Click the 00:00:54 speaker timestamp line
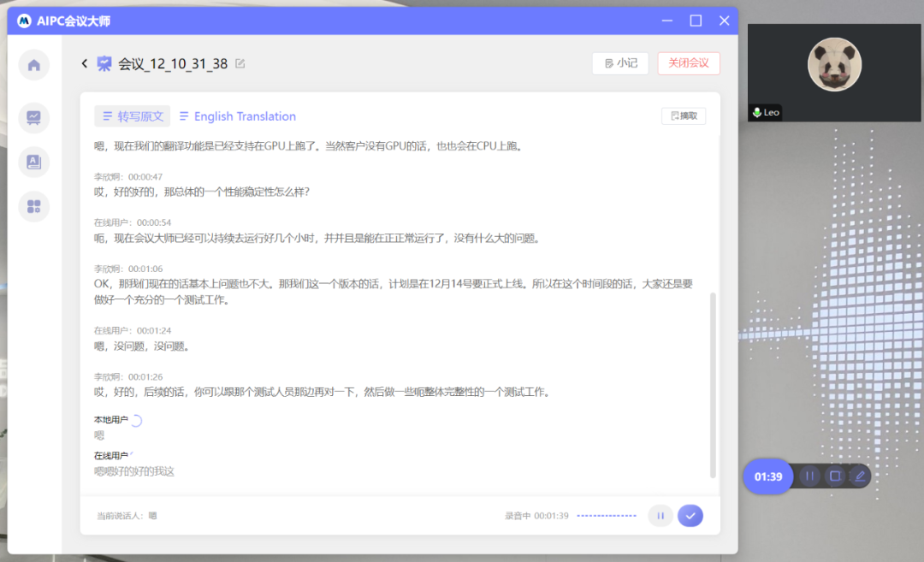This screenshot has height=562, width=924. (133, 222)
